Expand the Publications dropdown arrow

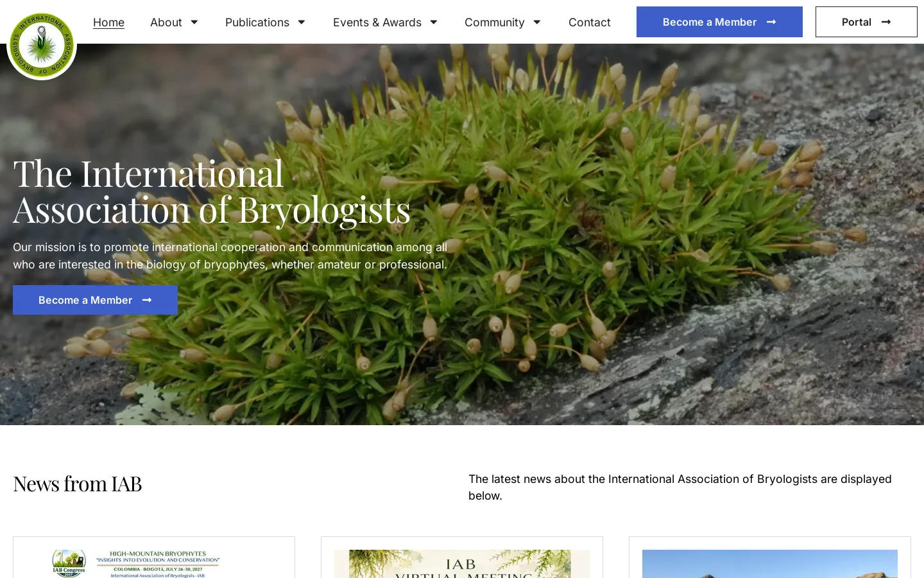point(301,22)
